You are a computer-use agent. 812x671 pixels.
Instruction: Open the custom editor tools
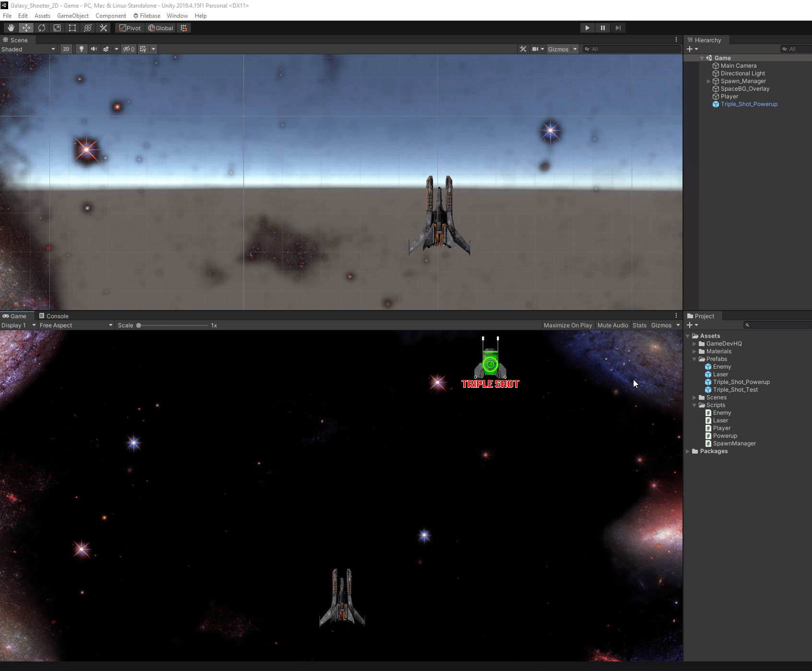pos(103,28)
